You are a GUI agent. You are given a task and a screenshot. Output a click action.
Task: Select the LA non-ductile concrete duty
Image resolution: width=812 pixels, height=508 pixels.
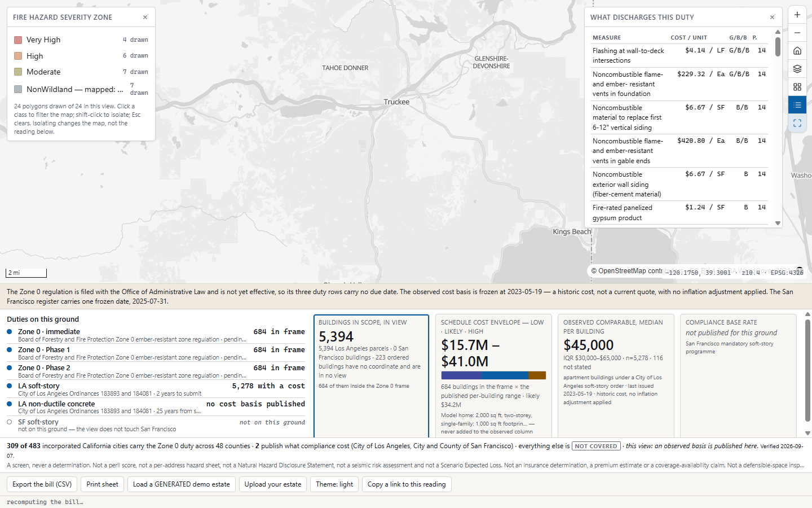[x=156, y=408]
